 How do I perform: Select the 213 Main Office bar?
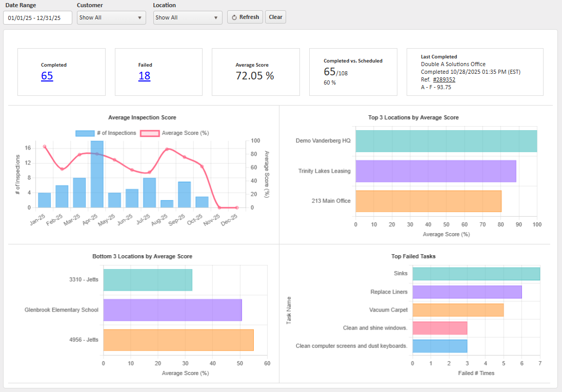(428, 201)
